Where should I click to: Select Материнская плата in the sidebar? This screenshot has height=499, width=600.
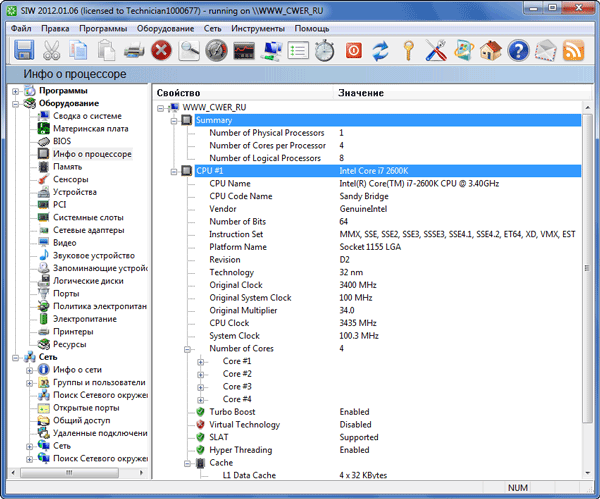[90, 128]
